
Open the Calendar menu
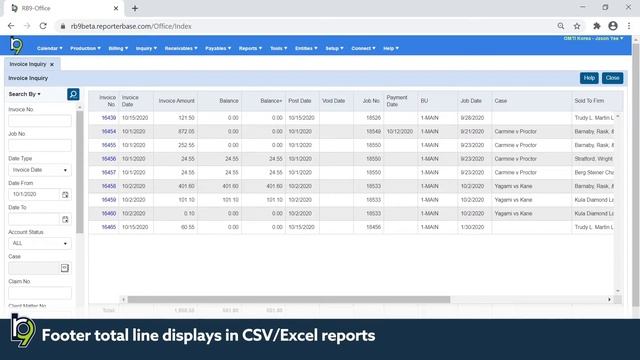tap(50, 48)
